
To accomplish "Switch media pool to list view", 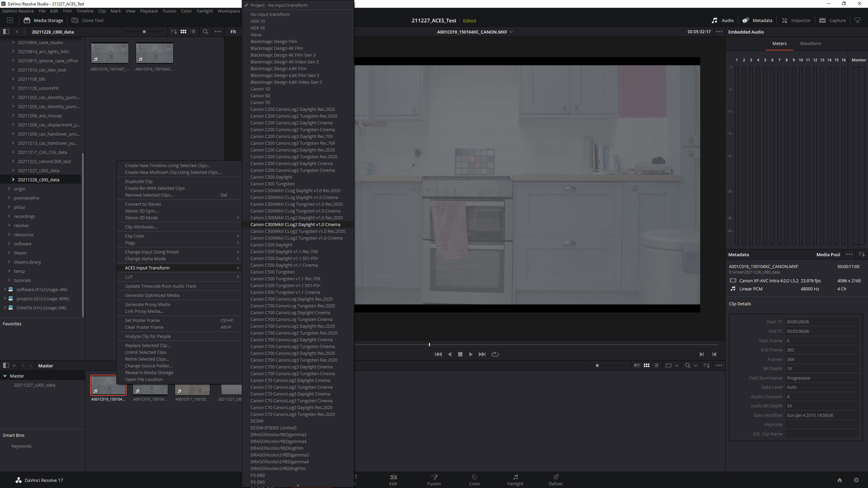I will coord(656,365).
